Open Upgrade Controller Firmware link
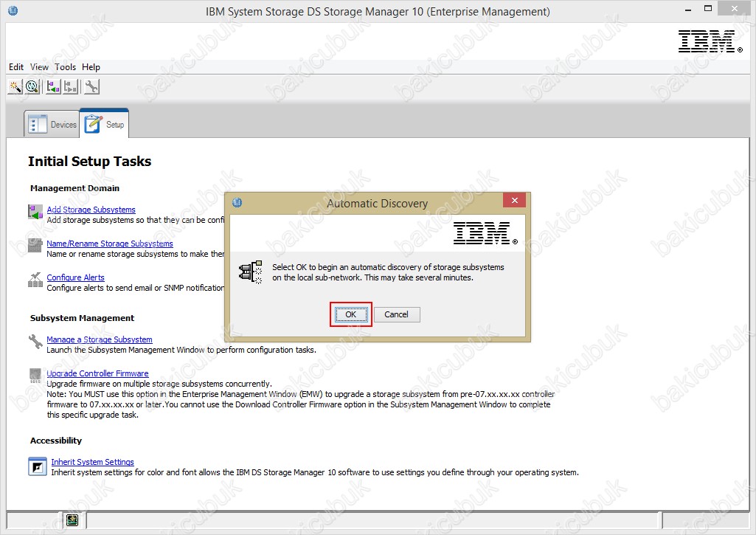 tap(97, 373)
